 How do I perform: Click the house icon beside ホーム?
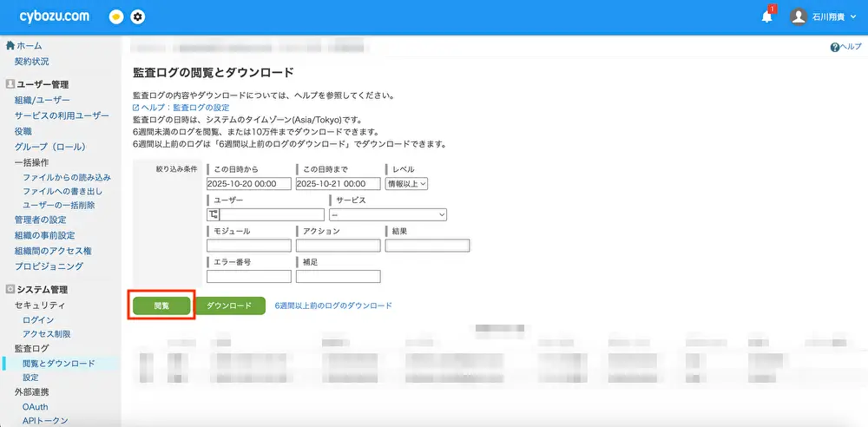pos(10,45)
